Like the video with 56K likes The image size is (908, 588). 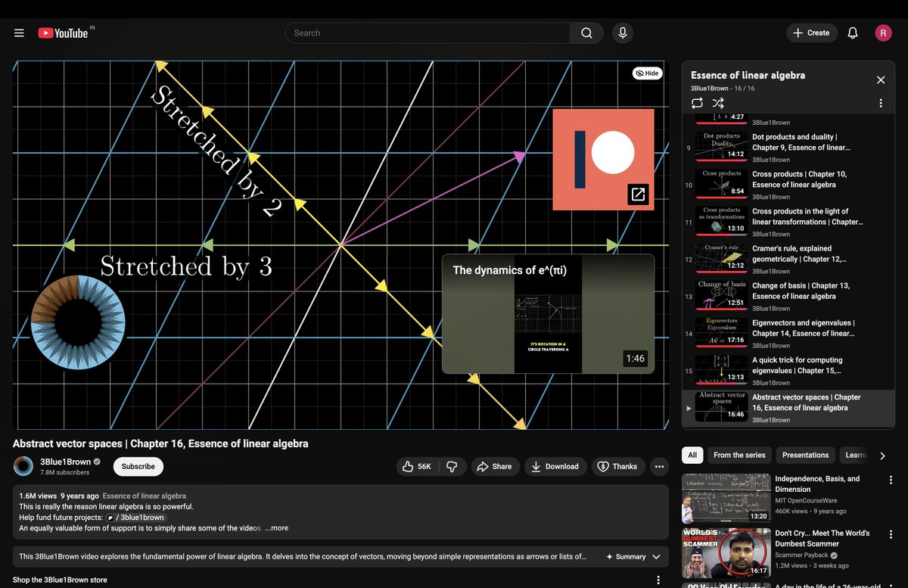(417, 466)
